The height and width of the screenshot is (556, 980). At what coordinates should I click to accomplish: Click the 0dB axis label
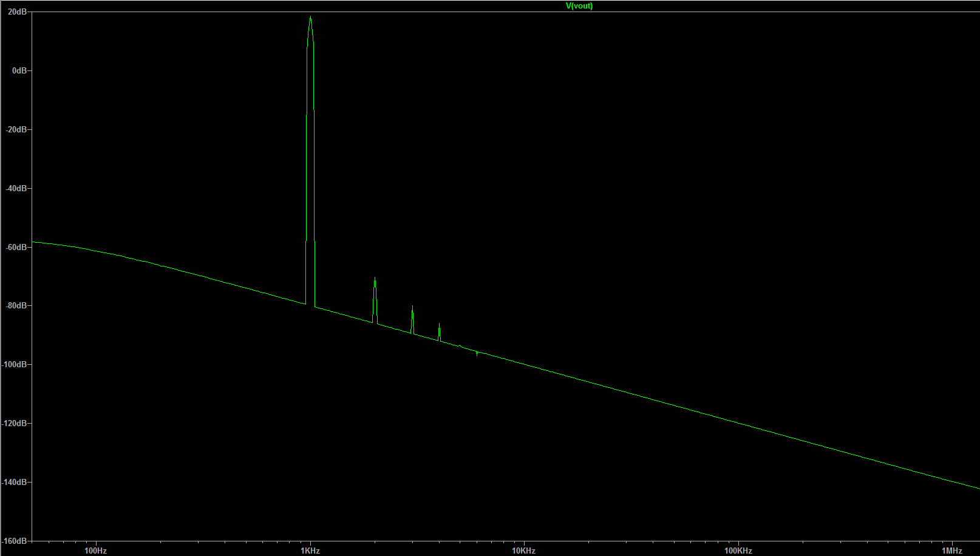coord(19,71)
